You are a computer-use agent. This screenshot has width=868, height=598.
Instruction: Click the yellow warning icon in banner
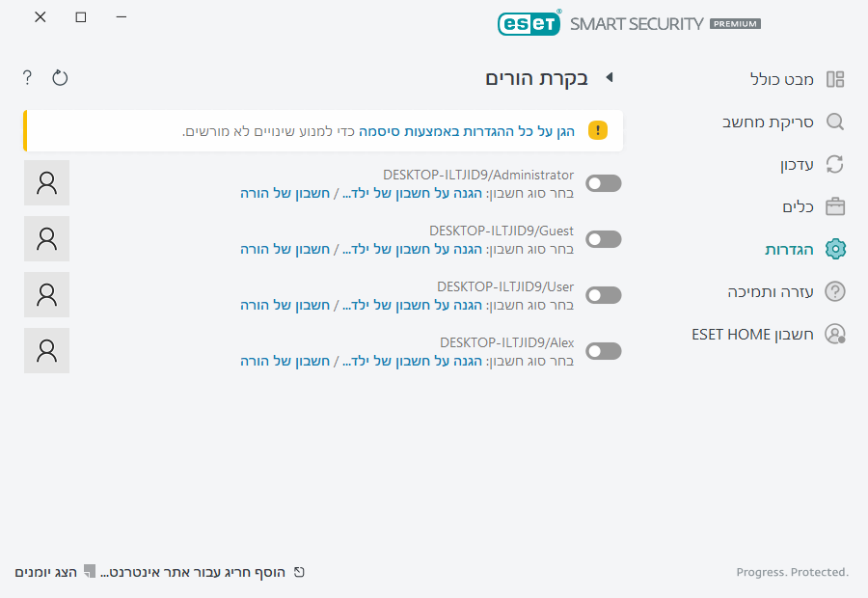tap(598, 130)
